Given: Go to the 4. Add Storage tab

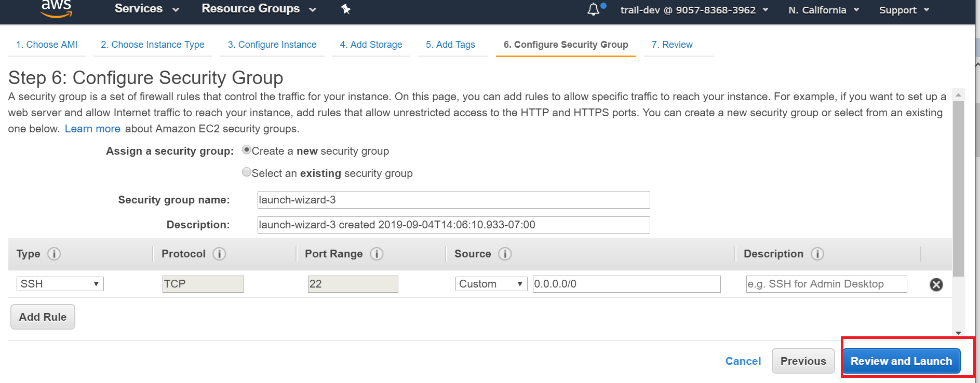Looking at the screenshot, I should [371, 45].
